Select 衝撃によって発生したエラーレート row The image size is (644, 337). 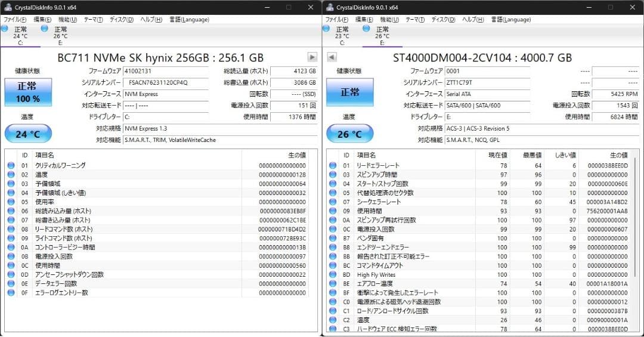point(479,293)
